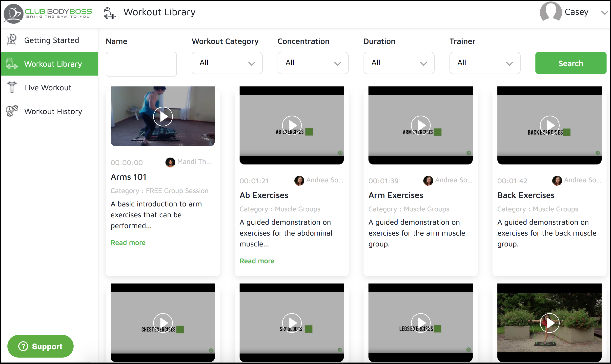Click the Workout Library sidebar icon

coord(12,64)
